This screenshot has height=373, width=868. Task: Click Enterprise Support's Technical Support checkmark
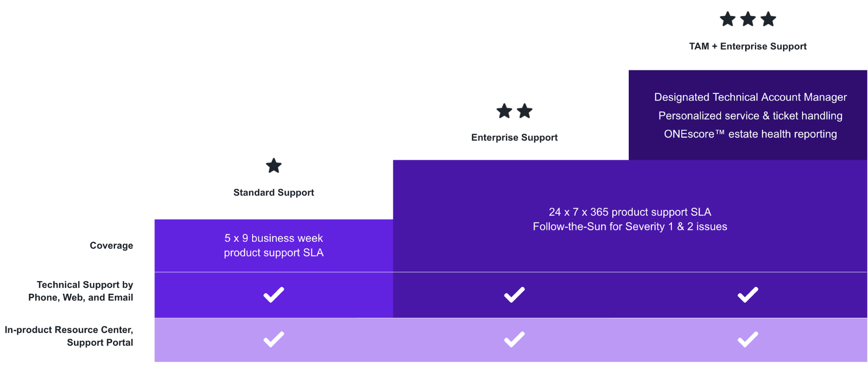tap(514, 295)
